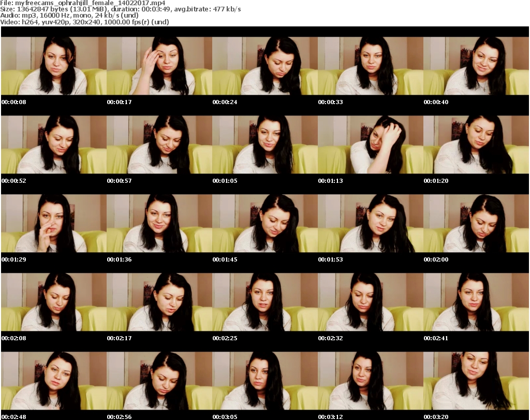This screenshot has width=530, height=420.
Task: Click the File name line in header
Action: 83,3
